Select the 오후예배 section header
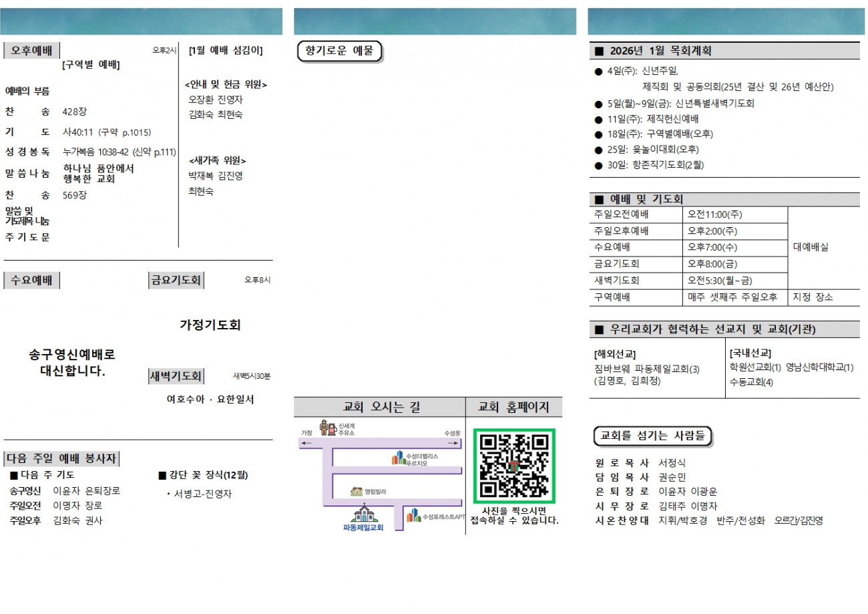Screen dimensions: 868x614 (32, 51)
